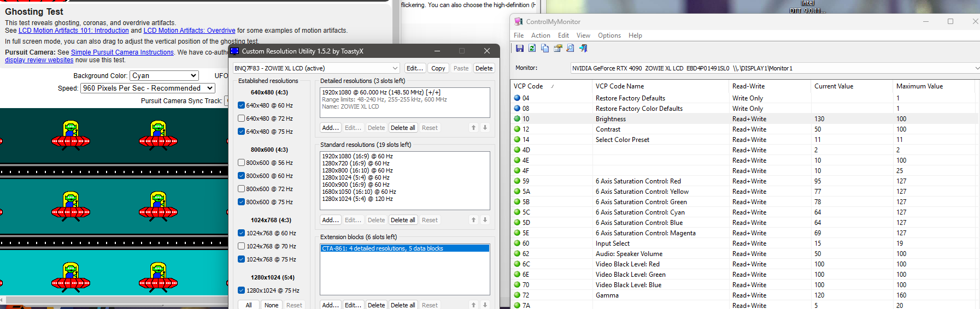The width and height of the screenshot is (980, 309).
Task: Open View menu in ControlMyMonitor
Action: (583, 35)
